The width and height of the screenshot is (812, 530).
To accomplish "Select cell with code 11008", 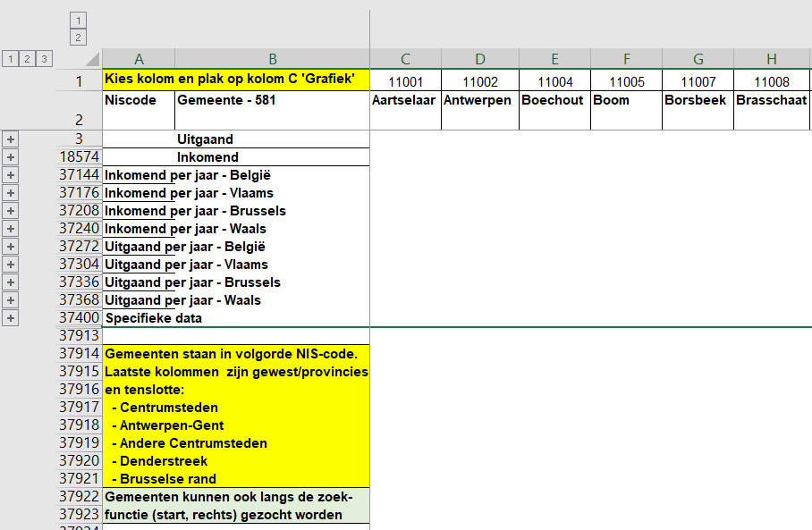I will click(772, 81).
